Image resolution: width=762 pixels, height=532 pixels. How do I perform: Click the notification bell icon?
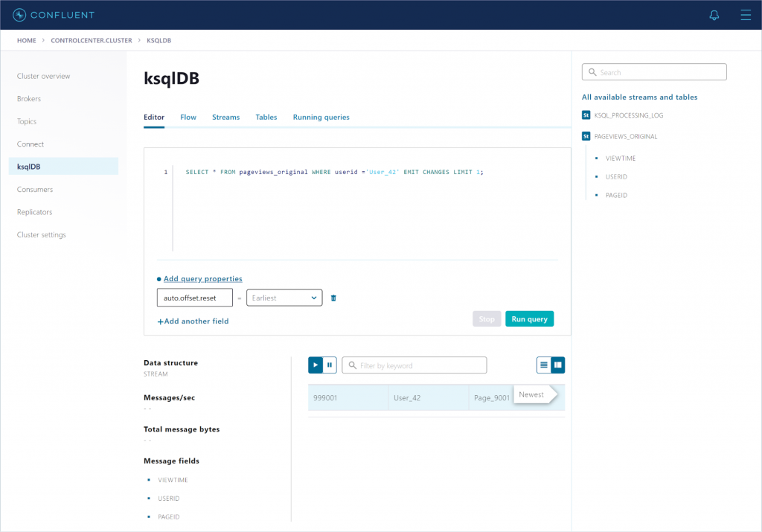point(714,15)
